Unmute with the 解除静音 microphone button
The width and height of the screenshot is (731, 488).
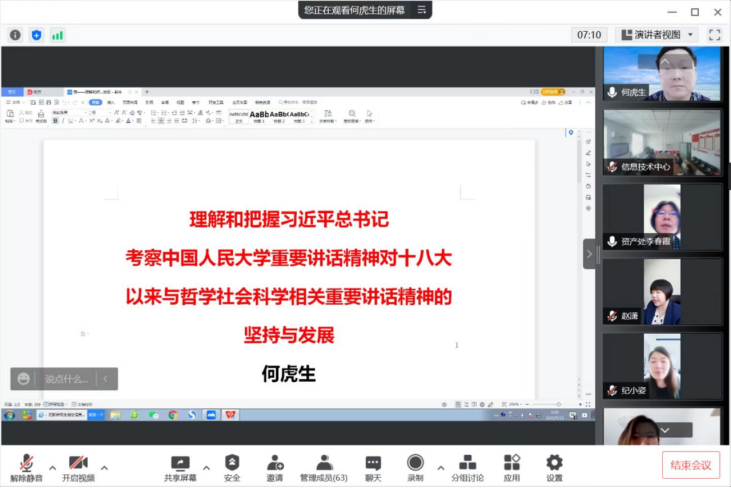[27, 467]
